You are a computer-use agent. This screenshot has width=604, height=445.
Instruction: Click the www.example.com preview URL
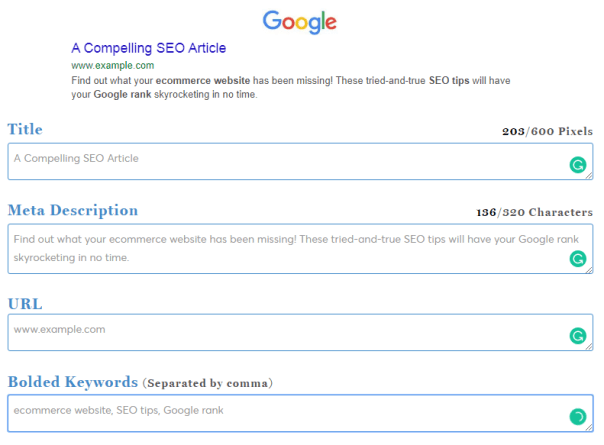[113, 65]
